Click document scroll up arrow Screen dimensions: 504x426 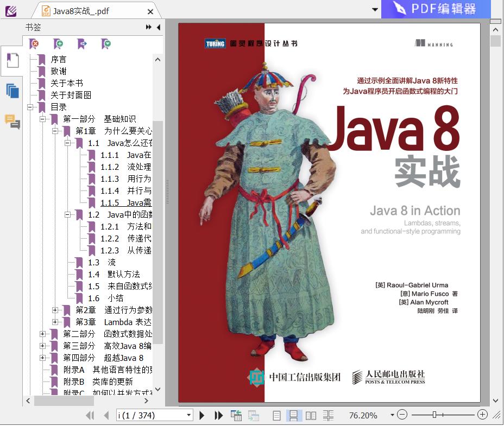click(x=495, y=29)
